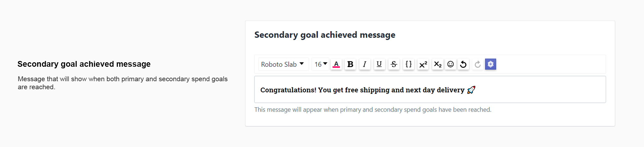Toggle bold formatting
Image resolution: width=644 pixels, height=147 pixels.
[350, 64]
